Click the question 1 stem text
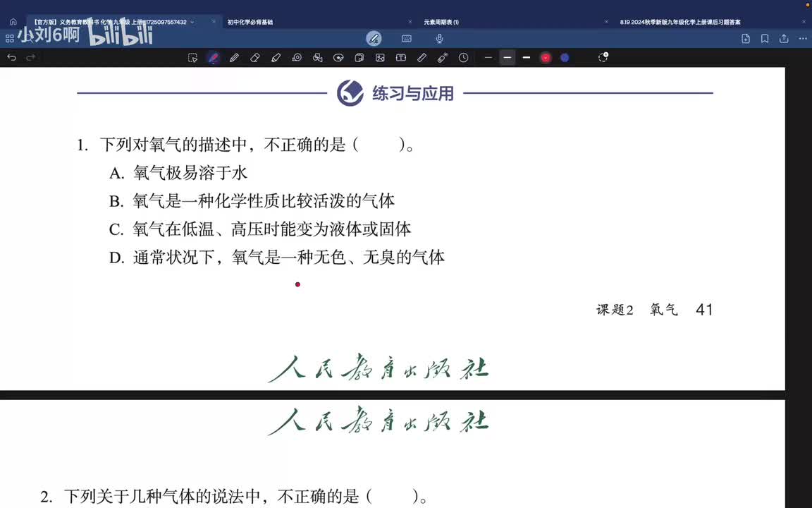812x508 pixels. pos(245,145)
